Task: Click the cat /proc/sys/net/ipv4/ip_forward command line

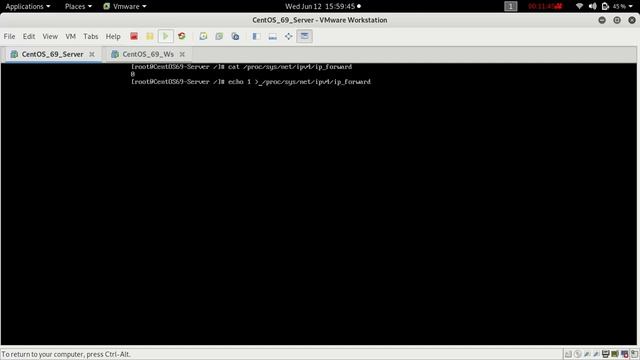Action: point(241,67)
